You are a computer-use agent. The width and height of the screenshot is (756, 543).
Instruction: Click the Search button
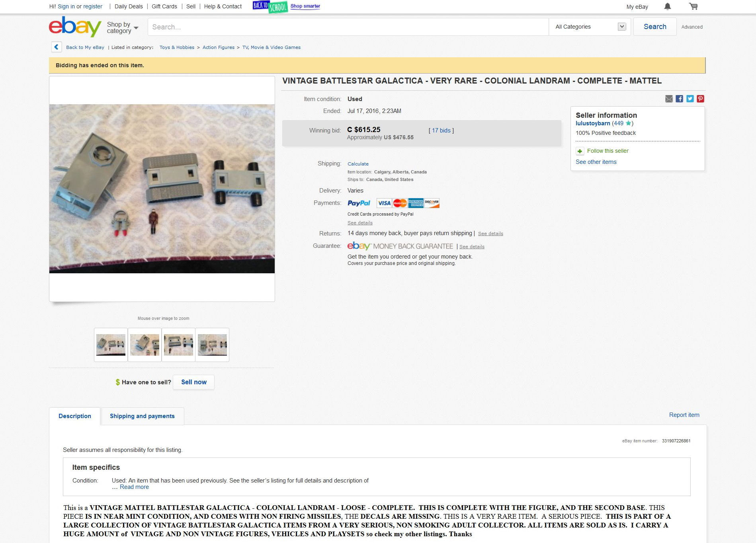pos(655,27)
